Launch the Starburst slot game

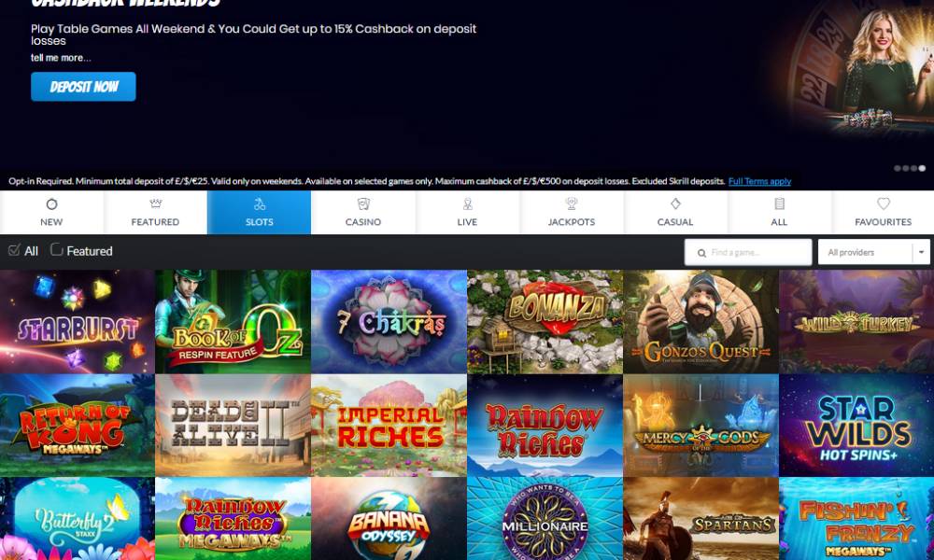(x=78, y=322)
